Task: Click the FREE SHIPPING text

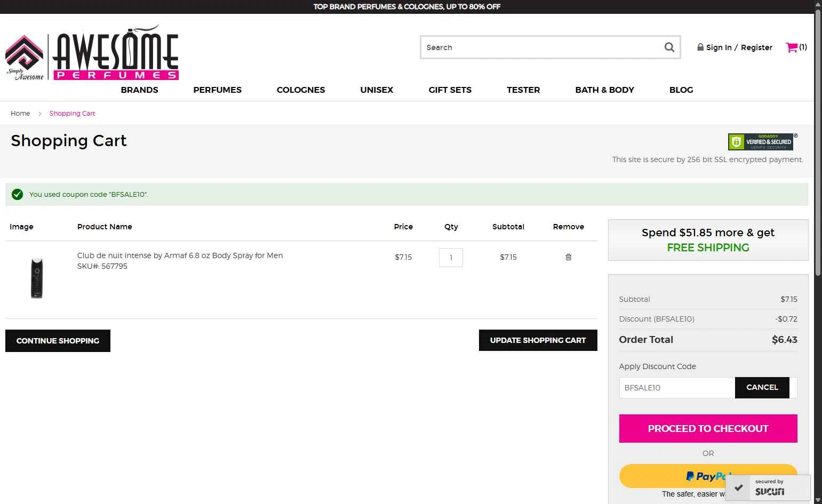Action: [x=708, y=247]
